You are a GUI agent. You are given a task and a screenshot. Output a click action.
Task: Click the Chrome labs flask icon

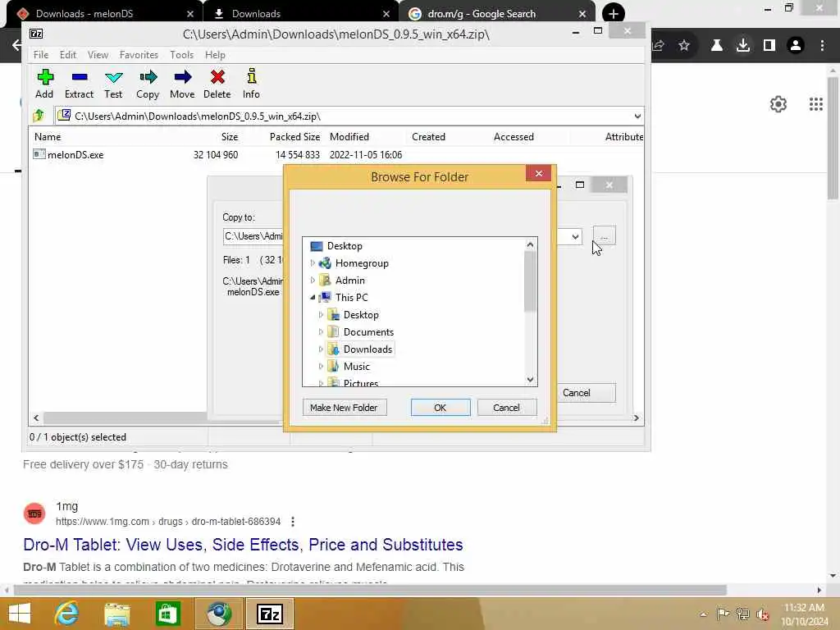click(x=716, y=46)
